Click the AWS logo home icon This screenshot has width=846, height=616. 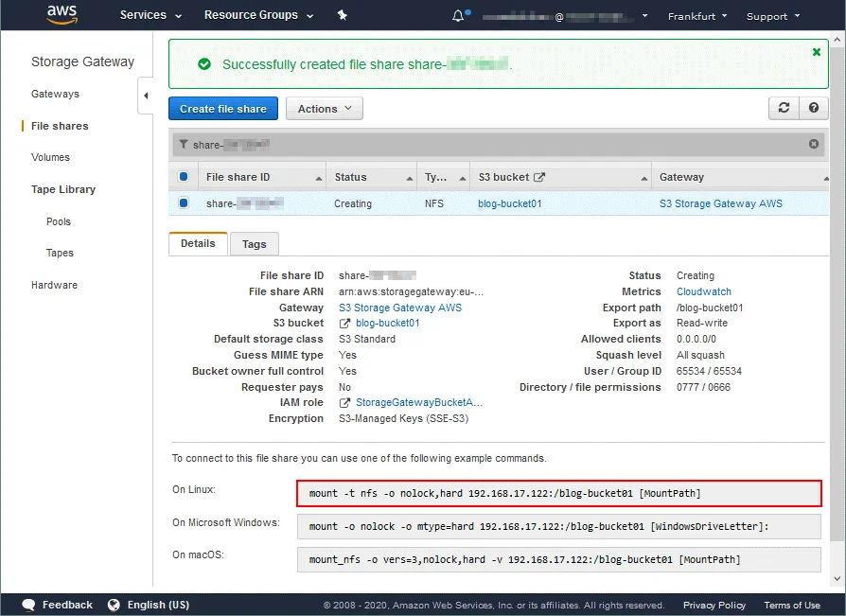62,15
